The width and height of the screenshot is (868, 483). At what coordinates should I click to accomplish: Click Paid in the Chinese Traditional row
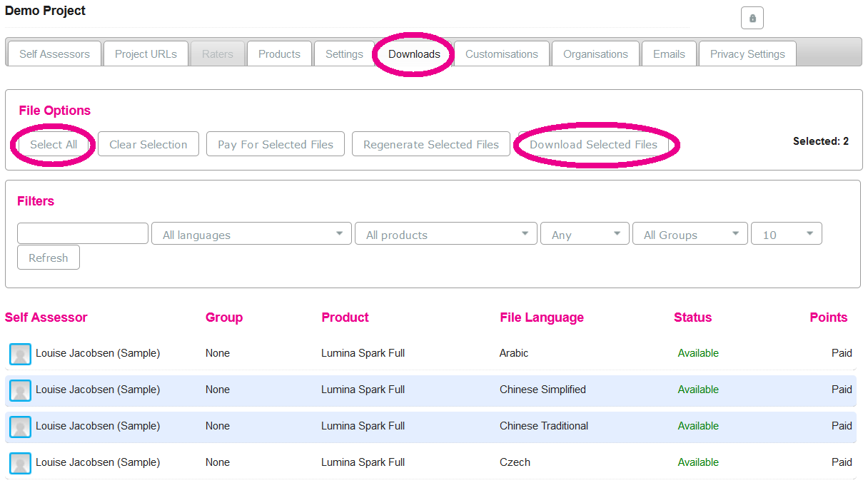pyautogui.click(x=842, y=426)
